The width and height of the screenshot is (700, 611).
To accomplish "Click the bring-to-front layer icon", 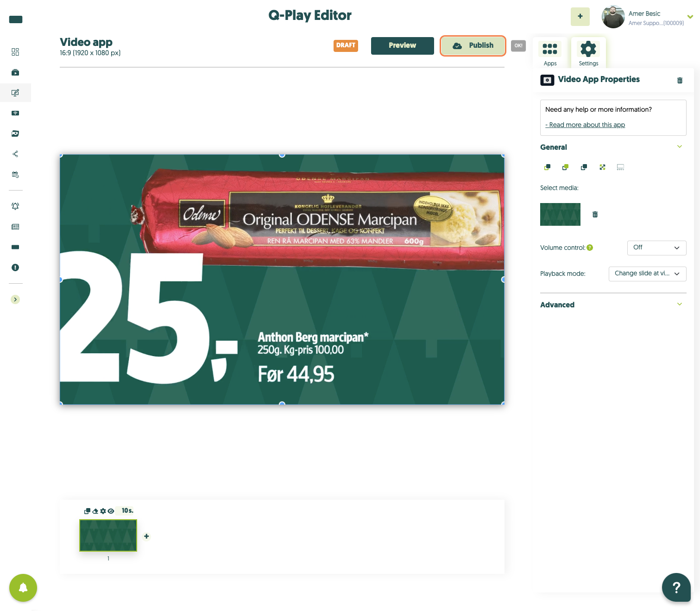I will [x=565, y=167].
